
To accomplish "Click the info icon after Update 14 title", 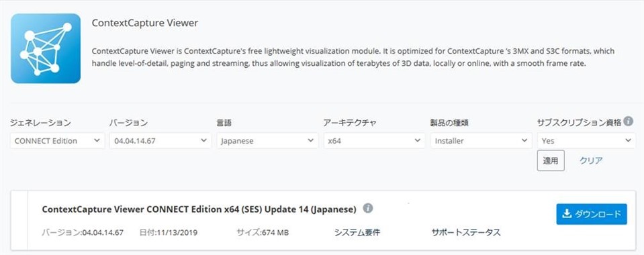I will 368,209.
